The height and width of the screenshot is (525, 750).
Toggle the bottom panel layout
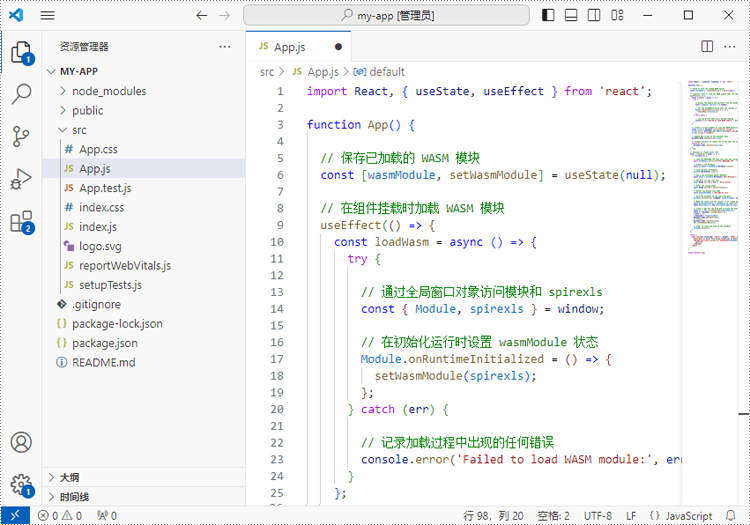tap(571, 15)
